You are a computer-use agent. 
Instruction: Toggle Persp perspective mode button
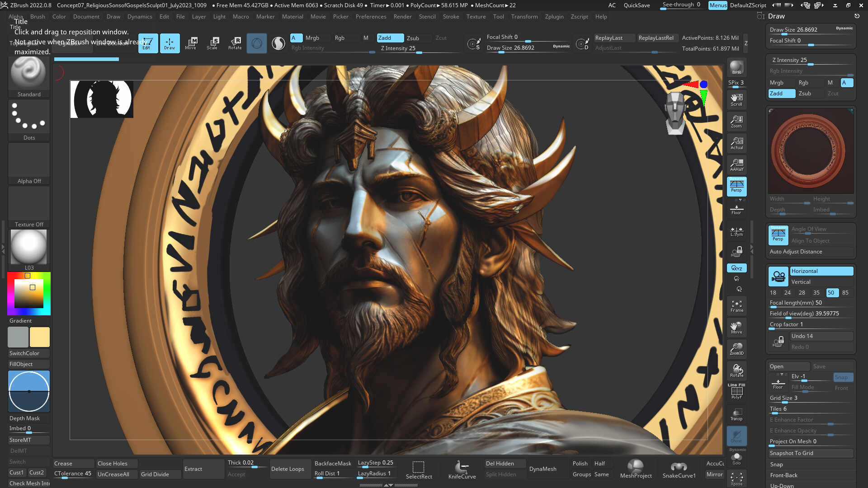736,186
